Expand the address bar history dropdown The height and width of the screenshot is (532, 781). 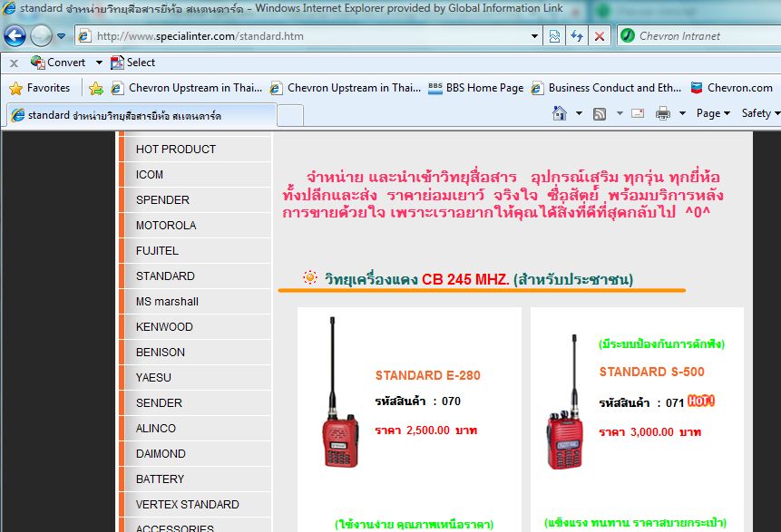[x=534, y=36]
